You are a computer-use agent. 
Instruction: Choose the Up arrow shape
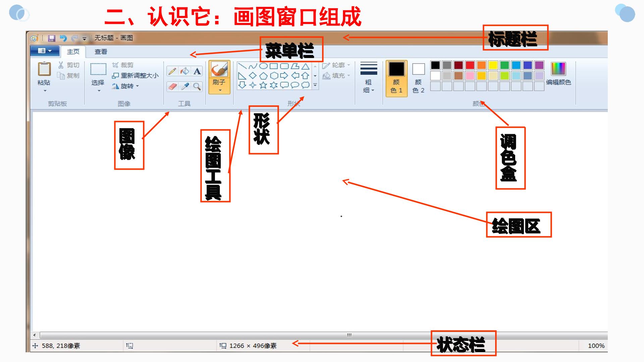click(305, 76)
